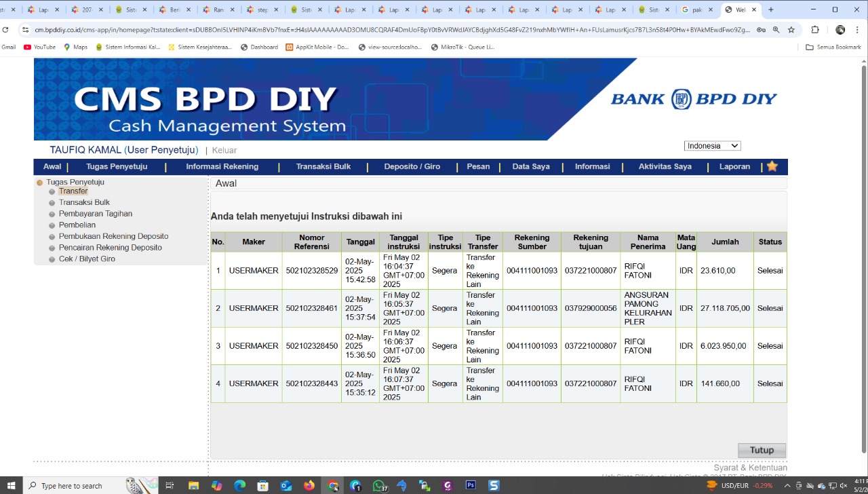Screen dimensions: 868x494
Task: Open the browser extensions puzzle icon
Action: tap(815, 30)
